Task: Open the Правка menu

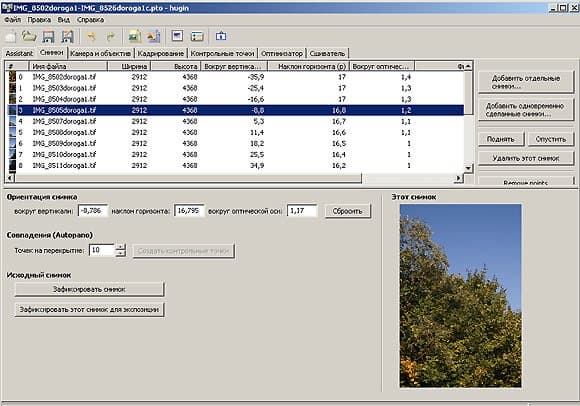Action: (x=39, y=20)
